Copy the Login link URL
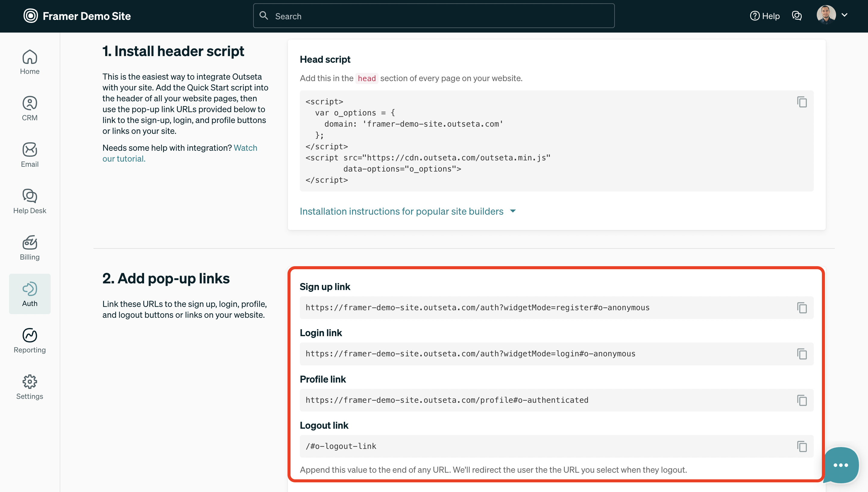Viewport: 868px width, 492px height. 802,354
